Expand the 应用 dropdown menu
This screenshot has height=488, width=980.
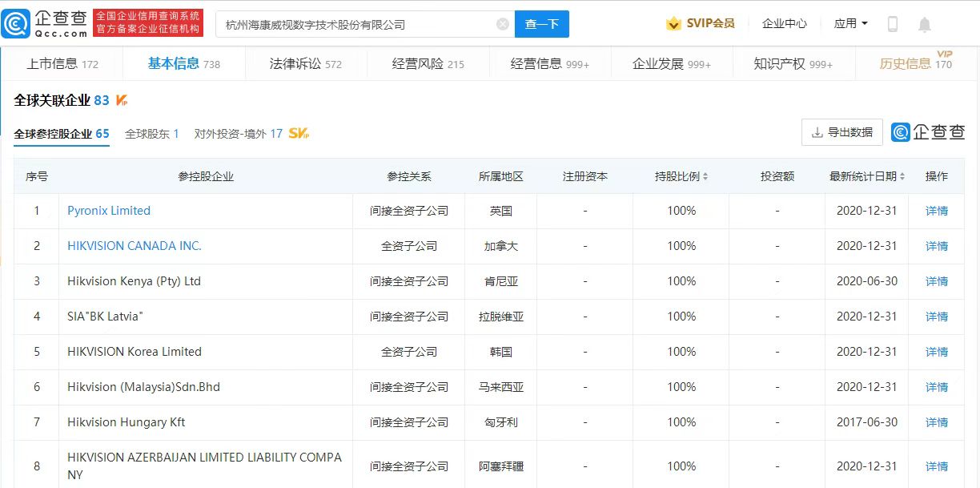(851, 24)
